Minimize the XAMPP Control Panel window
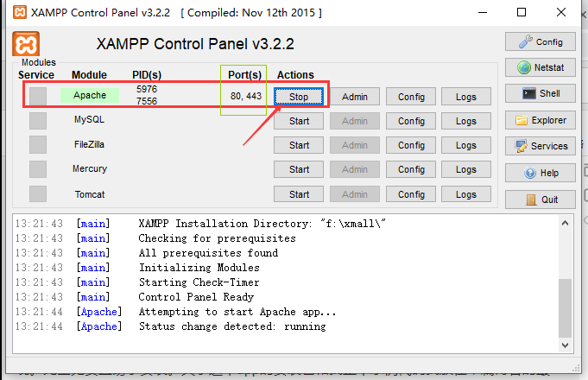 coord(483,12)
